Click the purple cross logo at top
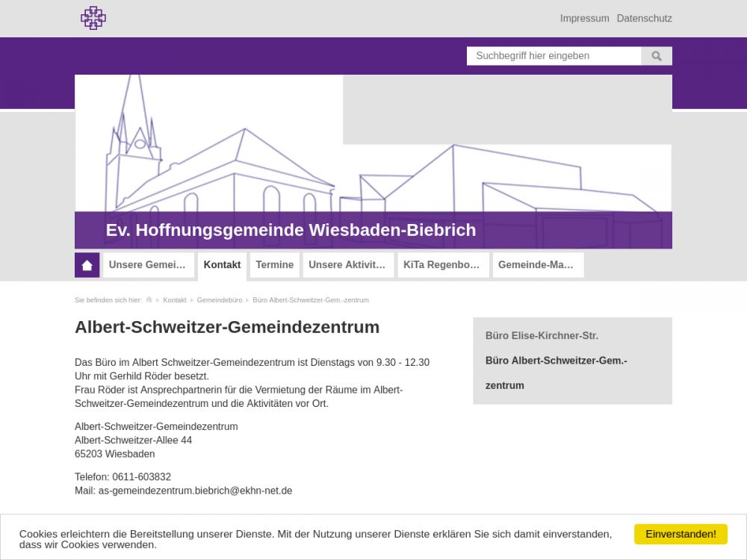The image size is (747, 560). 93,18
